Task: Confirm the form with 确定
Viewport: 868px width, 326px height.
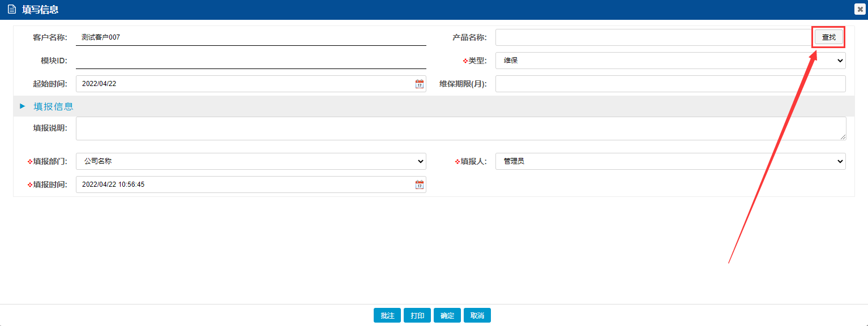Action: click(447, 316)
